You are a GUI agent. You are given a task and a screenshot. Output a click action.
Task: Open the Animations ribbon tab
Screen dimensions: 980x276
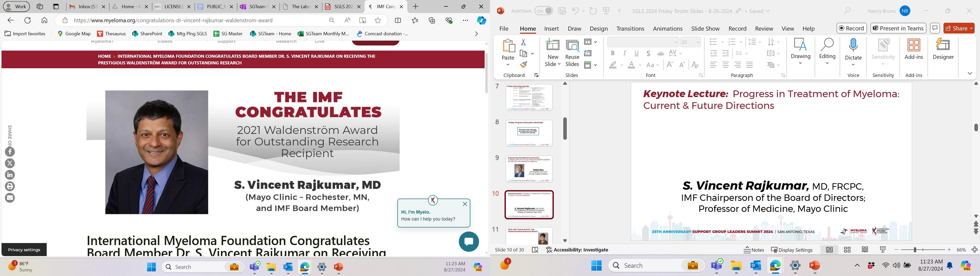click(667, 29)
